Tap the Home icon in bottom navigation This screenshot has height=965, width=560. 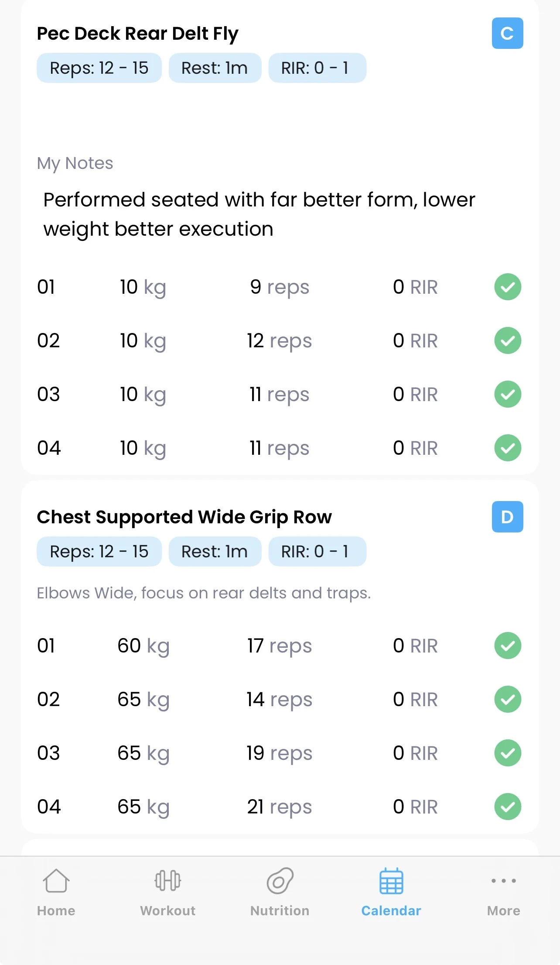click(56, 891)
